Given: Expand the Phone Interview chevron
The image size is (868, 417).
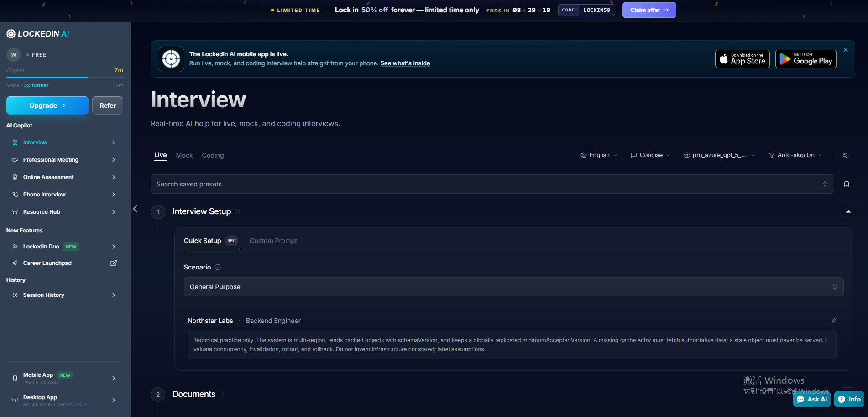Looking at the screenshot, I should tap(114, 195).
